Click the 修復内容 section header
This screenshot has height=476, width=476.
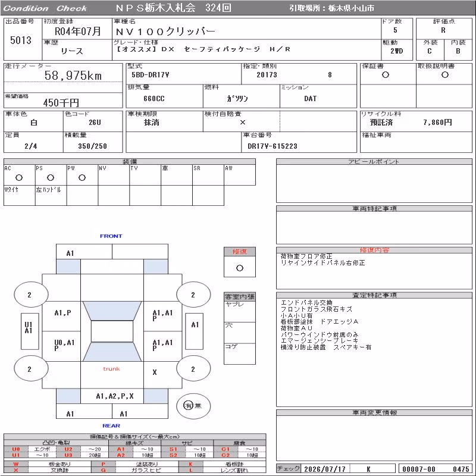[374, 250]
